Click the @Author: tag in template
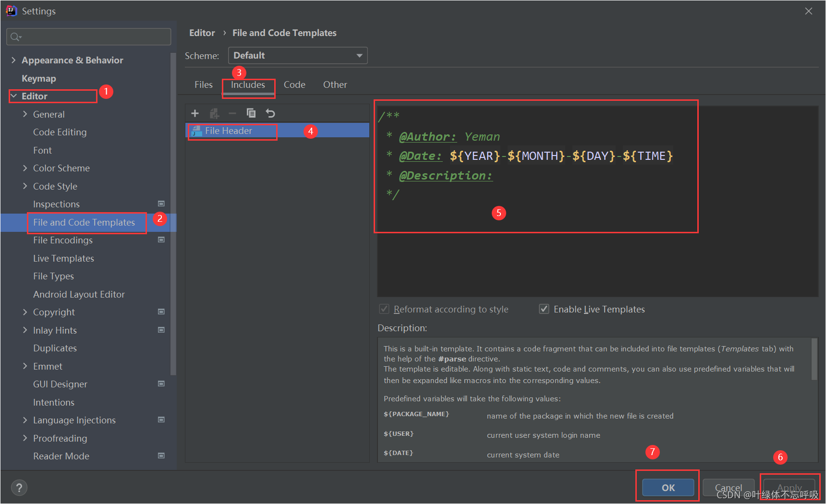This screenshot has width=826, height=504. [427, 137]
